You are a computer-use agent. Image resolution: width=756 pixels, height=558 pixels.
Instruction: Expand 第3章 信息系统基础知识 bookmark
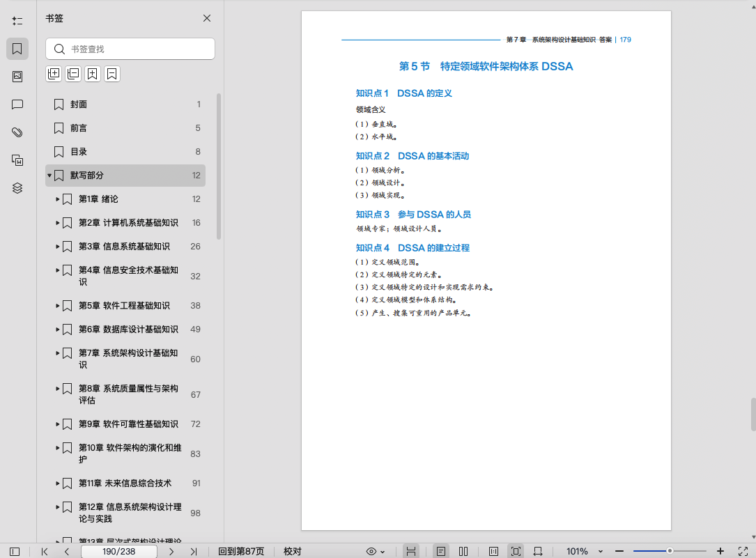coord(57,246)
